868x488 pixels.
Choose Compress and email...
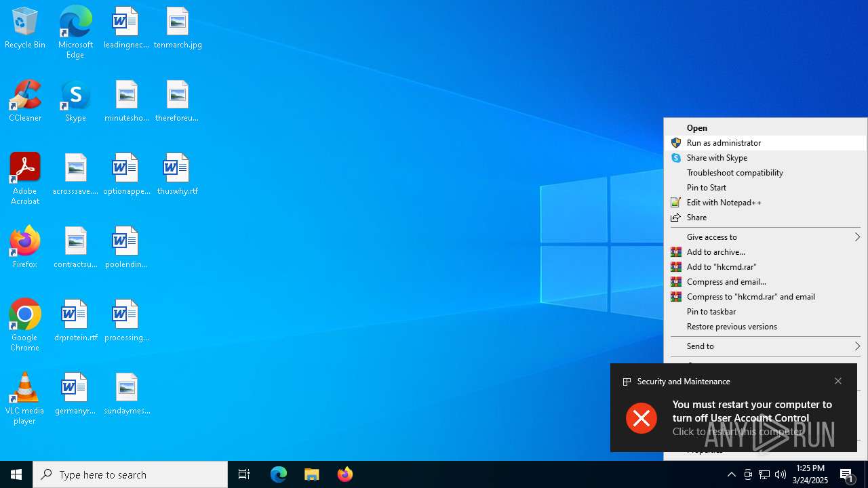pyautogui.click(x=765, y=282)
